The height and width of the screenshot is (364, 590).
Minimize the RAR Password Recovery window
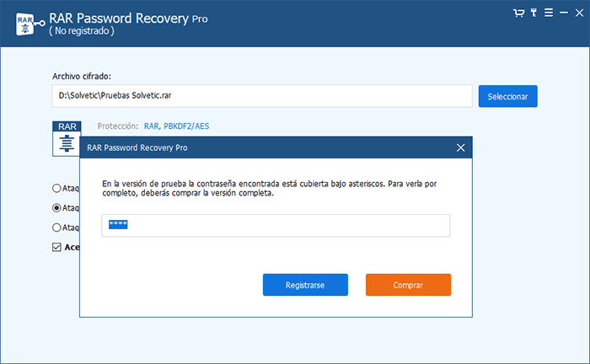pos(564,13)
